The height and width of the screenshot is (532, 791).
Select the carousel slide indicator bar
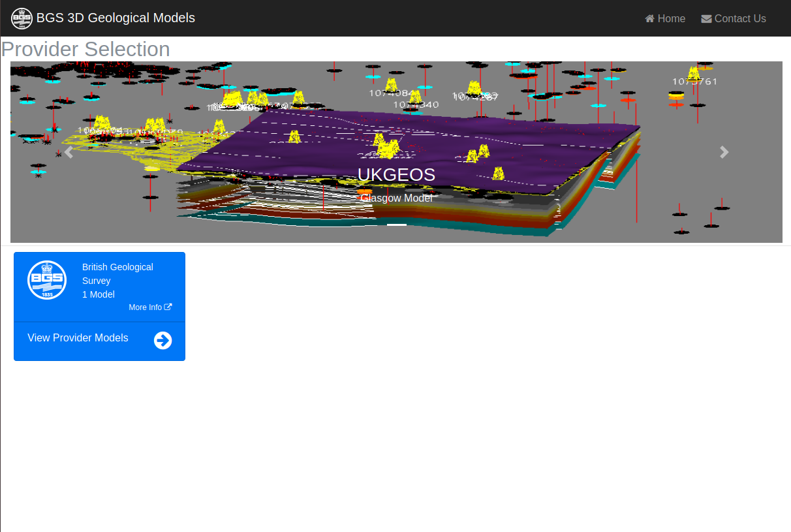click(397, 225)
